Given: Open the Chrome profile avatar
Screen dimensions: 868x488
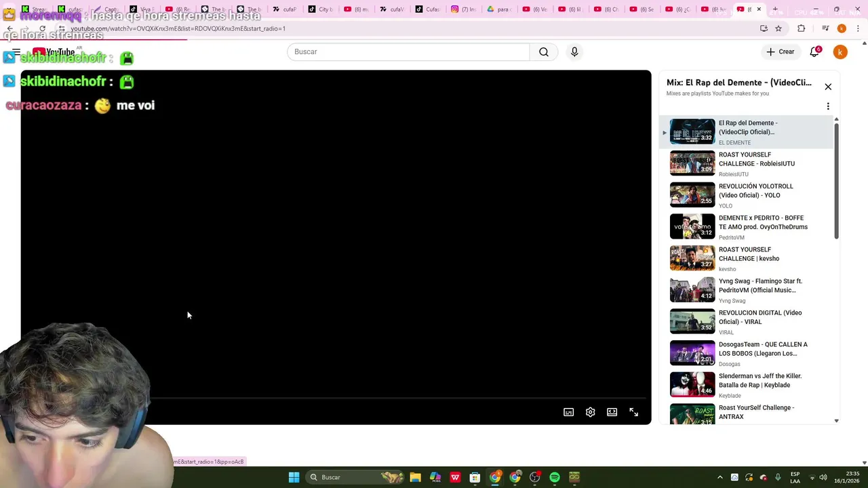Looking at the screenshot, I should point(842,28).
